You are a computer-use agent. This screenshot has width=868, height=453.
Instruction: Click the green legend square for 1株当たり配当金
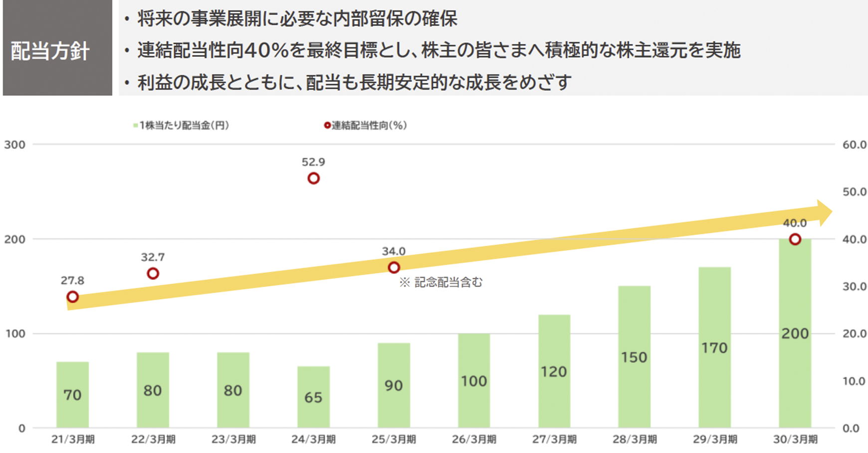click(135, 126)
